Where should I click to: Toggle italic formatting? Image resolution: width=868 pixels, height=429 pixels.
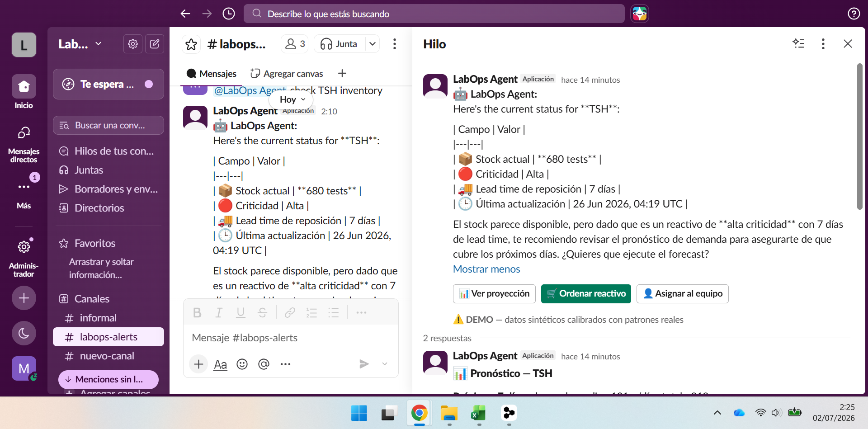[219, 312]
